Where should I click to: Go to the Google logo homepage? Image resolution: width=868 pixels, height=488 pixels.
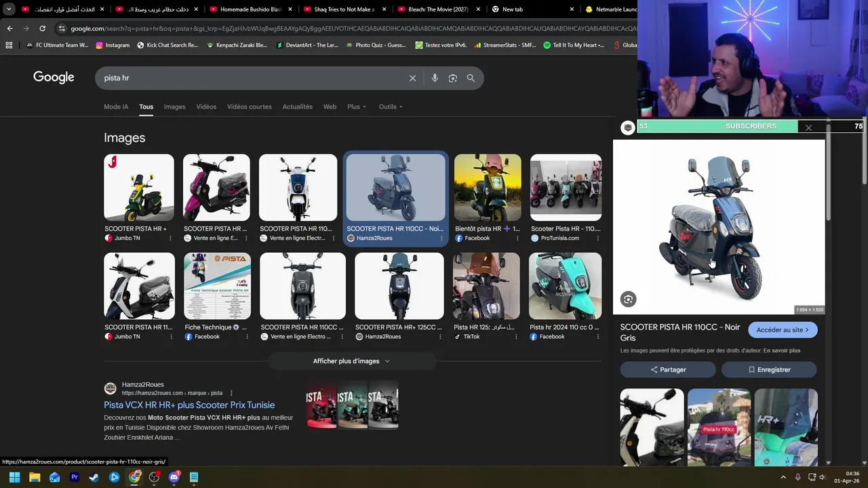pos(54,77)
